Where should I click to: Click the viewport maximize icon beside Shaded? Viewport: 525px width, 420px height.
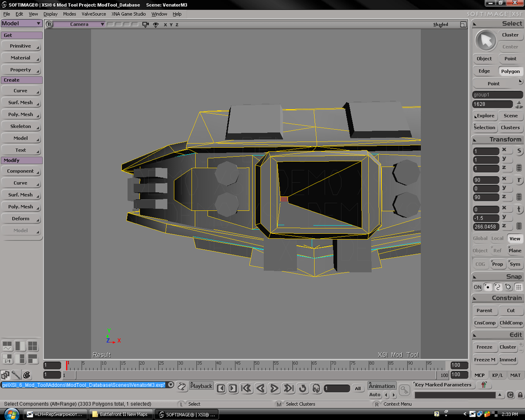click(x=463, y=25)
